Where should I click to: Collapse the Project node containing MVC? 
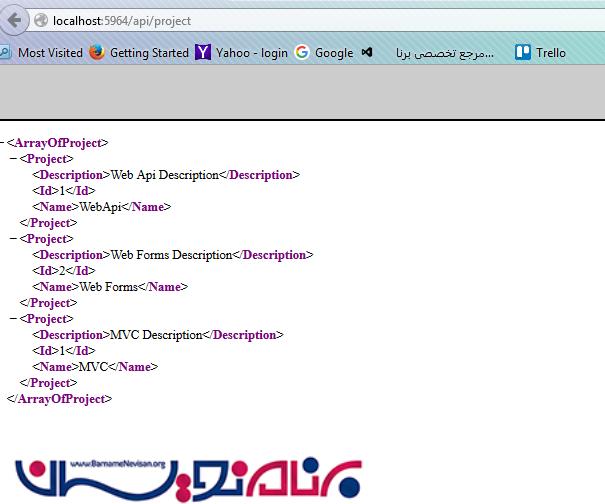point(12,319)
